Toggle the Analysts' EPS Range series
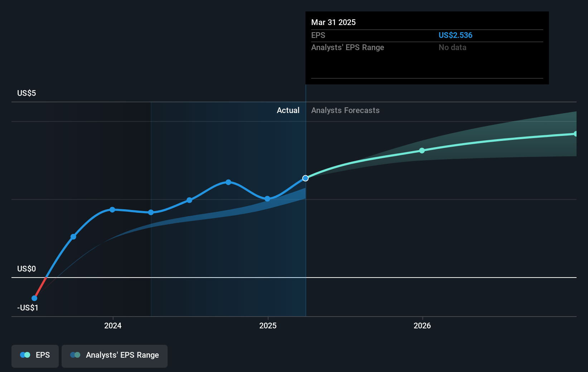 coord(115,355)
